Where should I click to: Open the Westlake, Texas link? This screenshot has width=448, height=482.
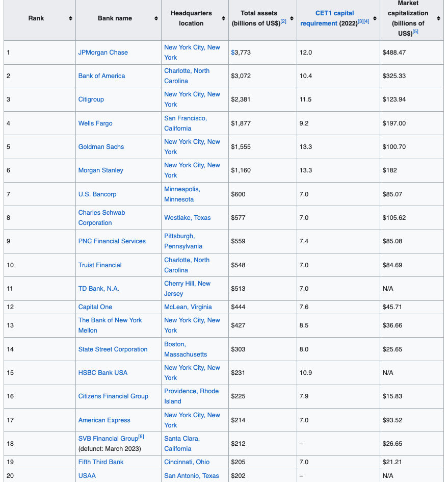tap(188, 218)
